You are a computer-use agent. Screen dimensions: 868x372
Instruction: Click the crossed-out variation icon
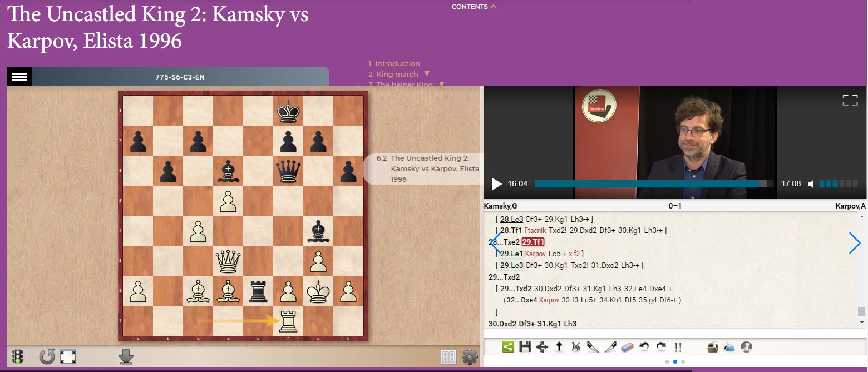tap(576, 347)
